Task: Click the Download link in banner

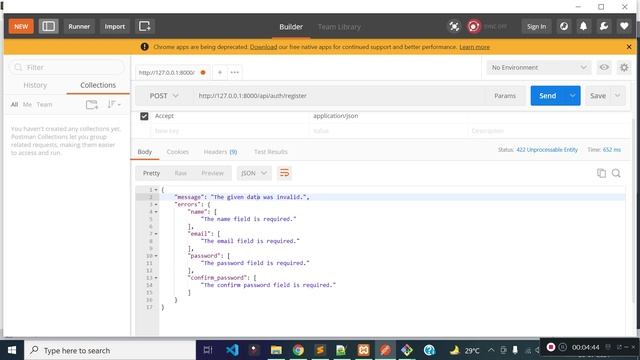Action: [x=263, y=47]
